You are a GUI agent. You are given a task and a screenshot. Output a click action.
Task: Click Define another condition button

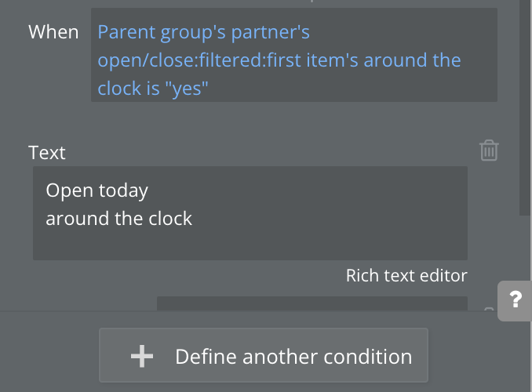264,355
